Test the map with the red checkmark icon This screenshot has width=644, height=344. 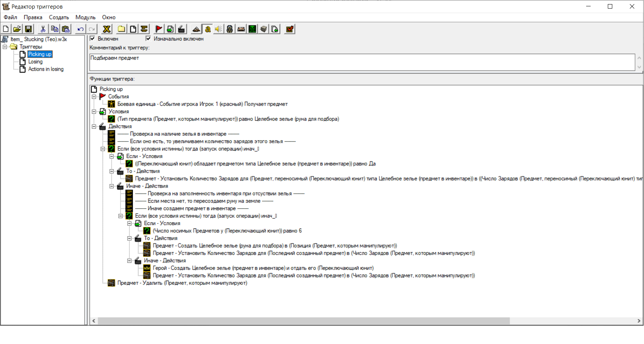(x=290, y=29)
